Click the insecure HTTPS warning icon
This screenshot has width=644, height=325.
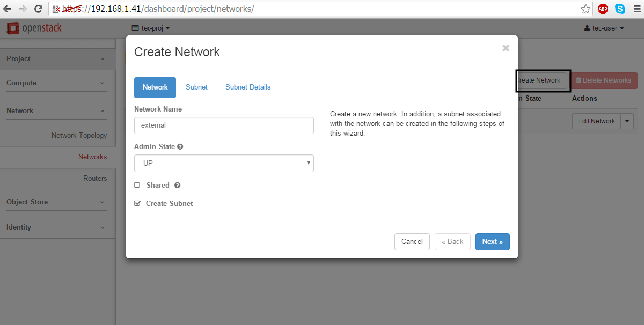pyautogui.click(x=56, y=9)
